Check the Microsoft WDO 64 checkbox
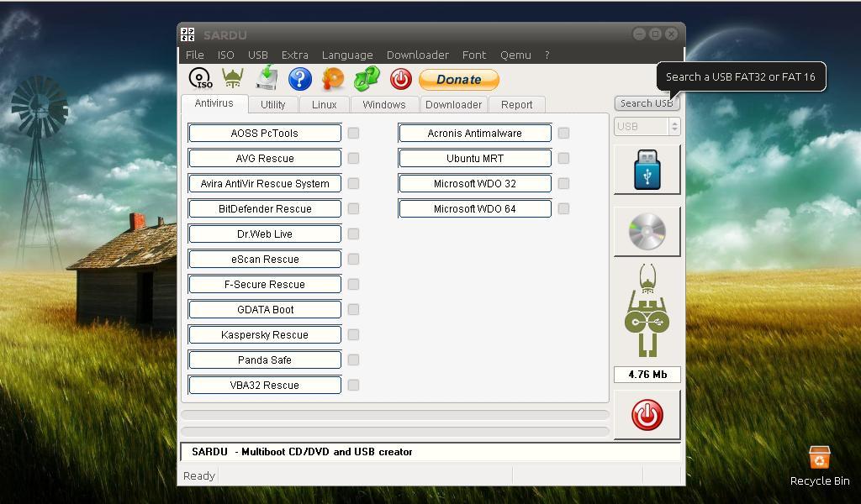This screenshot has width=861, height=504. click(x=563, y=209)
